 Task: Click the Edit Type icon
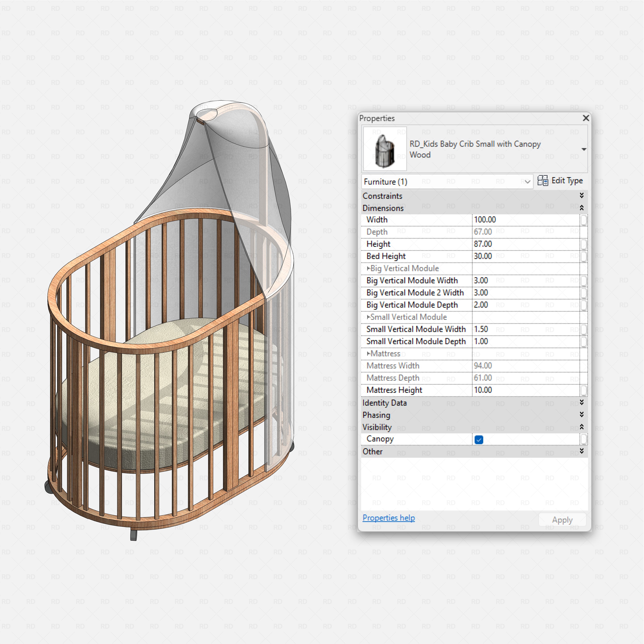(543, 181)
